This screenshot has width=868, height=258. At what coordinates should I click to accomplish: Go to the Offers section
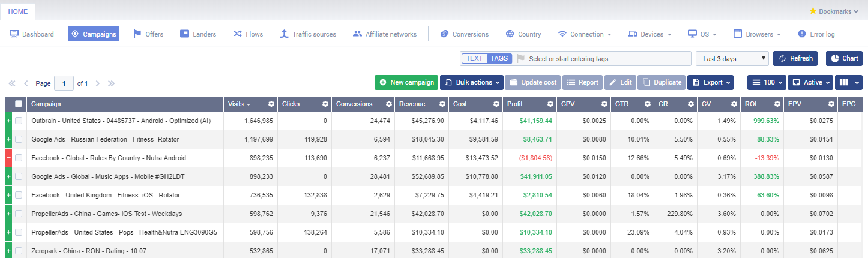[148, 34]
